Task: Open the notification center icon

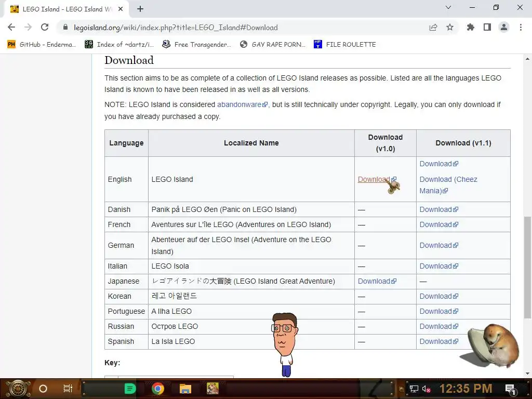Action: pyautogui.click(x=510, y=389)
